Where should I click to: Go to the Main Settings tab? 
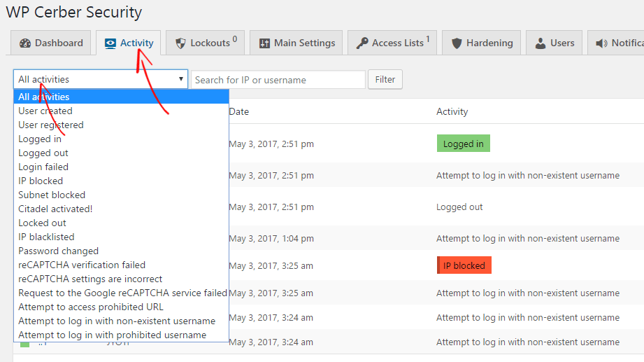(296, 43)
